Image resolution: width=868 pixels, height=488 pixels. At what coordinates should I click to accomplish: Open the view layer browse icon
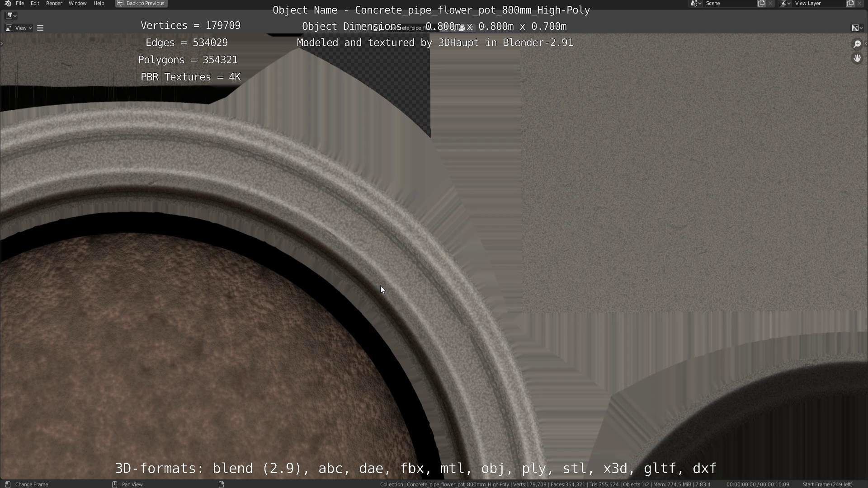[x=784, y=4]
